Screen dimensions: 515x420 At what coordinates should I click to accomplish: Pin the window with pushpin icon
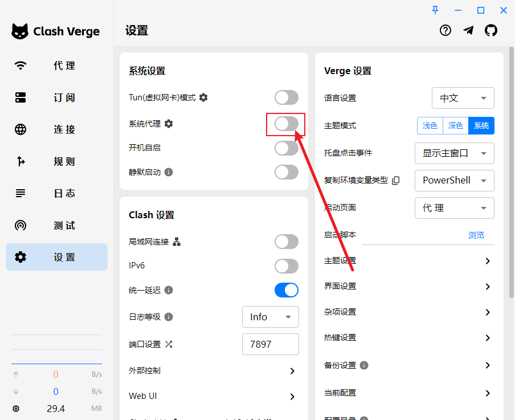435,10
